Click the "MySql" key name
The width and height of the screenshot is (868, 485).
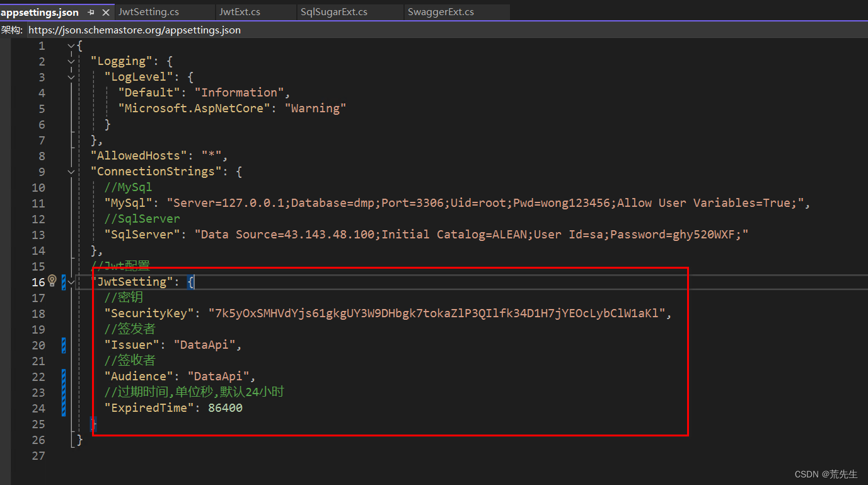click(x=128, y=203)
